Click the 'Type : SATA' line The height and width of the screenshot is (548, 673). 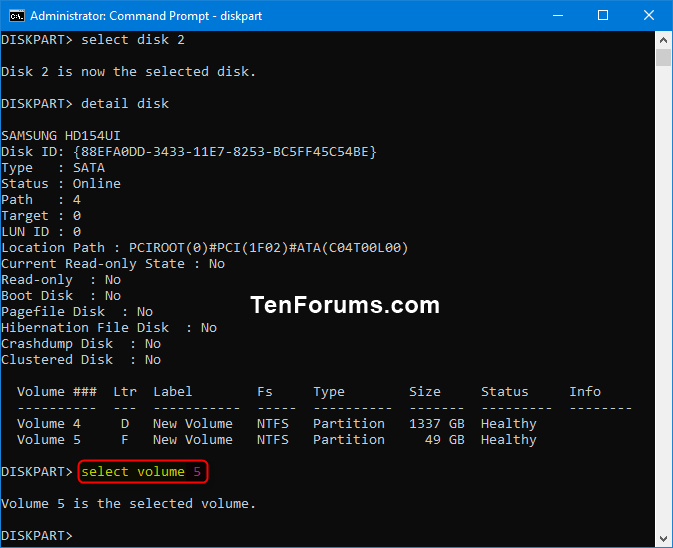coord(53,168)
